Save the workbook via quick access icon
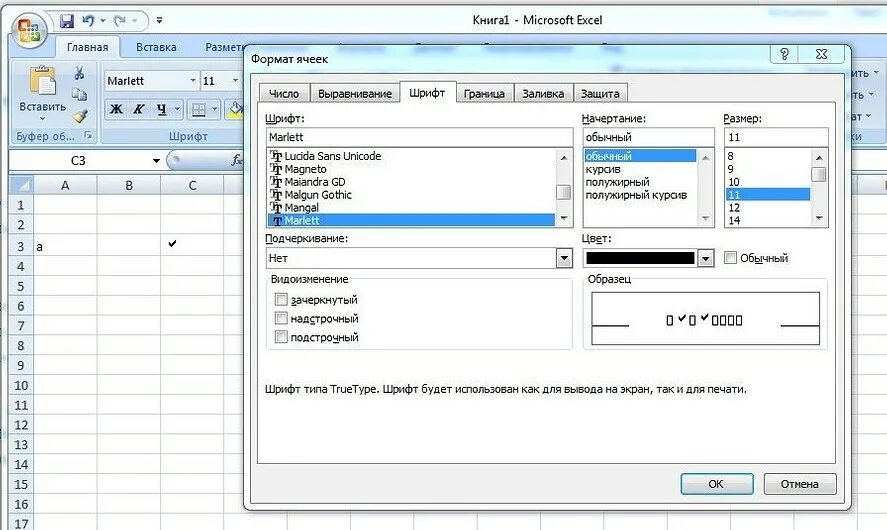 point(67,21)
